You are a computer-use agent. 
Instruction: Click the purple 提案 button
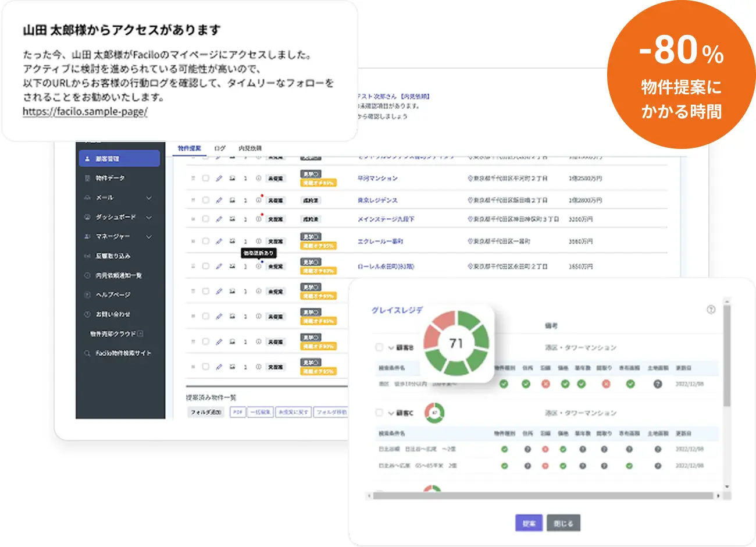tap(529, 523)
